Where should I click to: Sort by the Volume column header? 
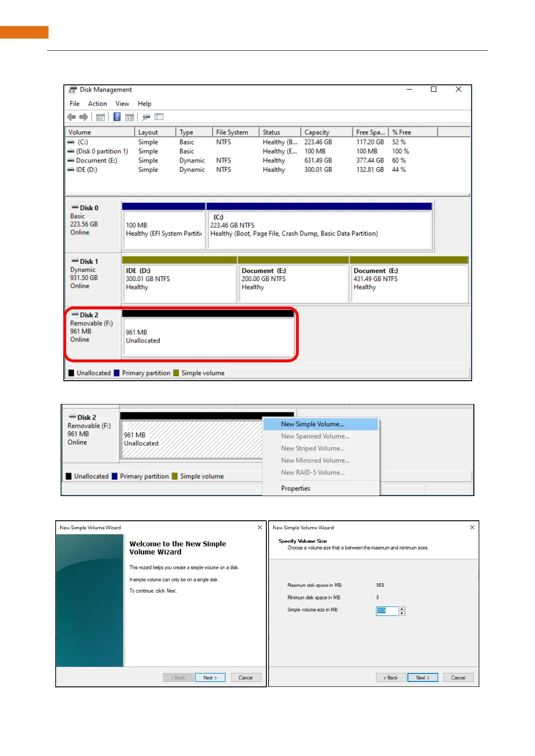pos(100,132)
